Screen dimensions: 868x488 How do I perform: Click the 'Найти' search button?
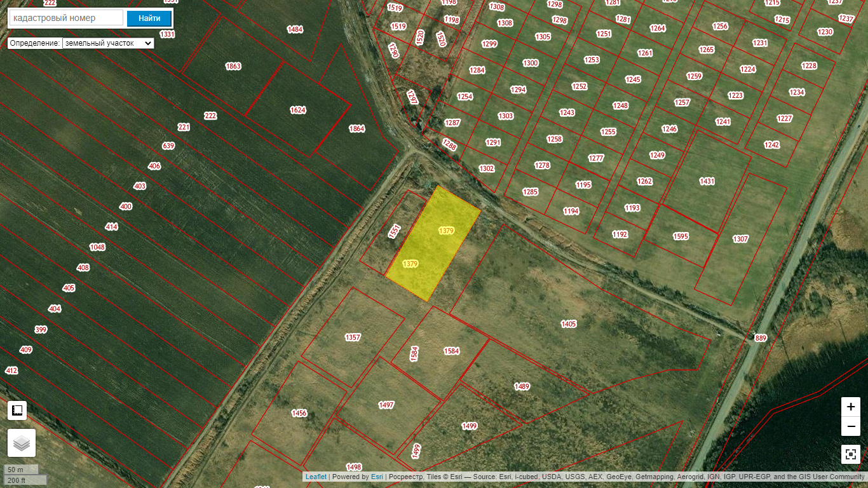pos(149,18)
